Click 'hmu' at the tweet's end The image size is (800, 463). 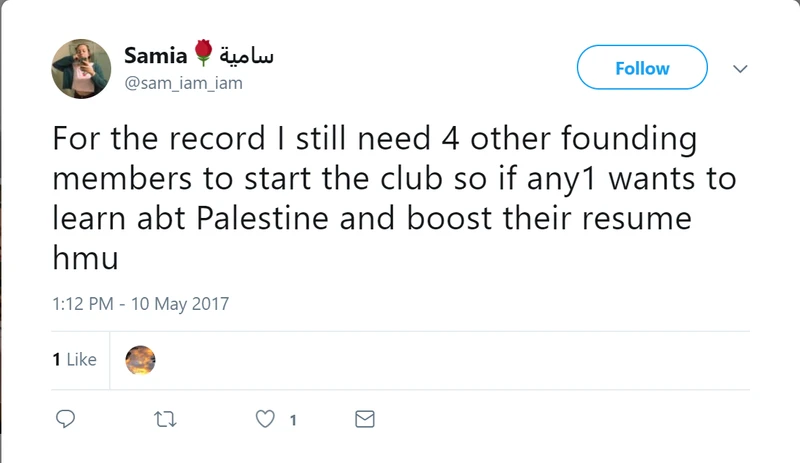click(85, 259)
